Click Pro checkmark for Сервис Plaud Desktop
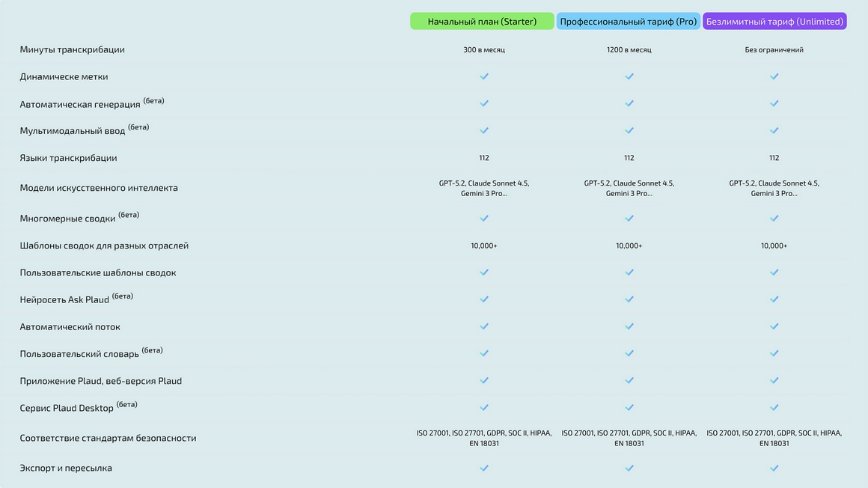868x488 pixels. click(629, 408)
